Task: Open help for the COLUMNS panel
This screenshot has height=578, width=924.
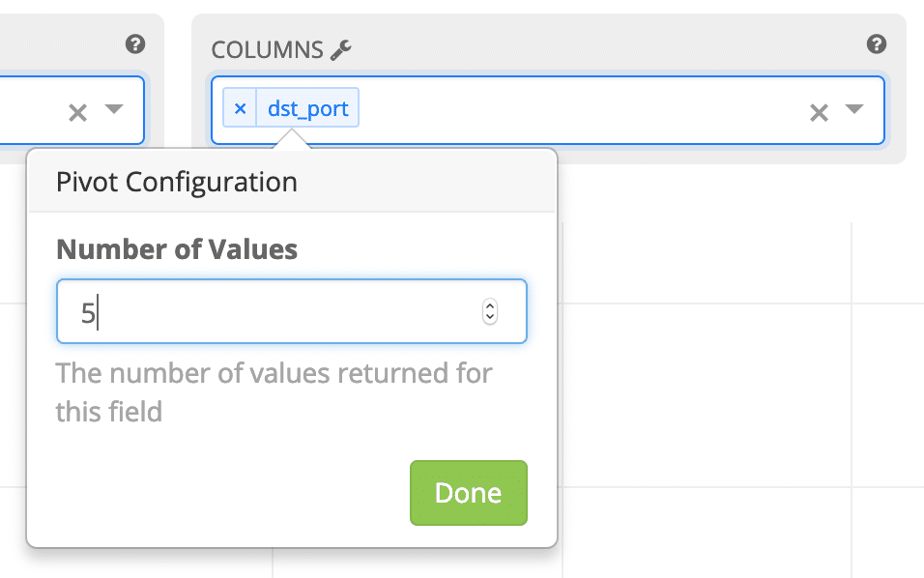Action: 877,44
